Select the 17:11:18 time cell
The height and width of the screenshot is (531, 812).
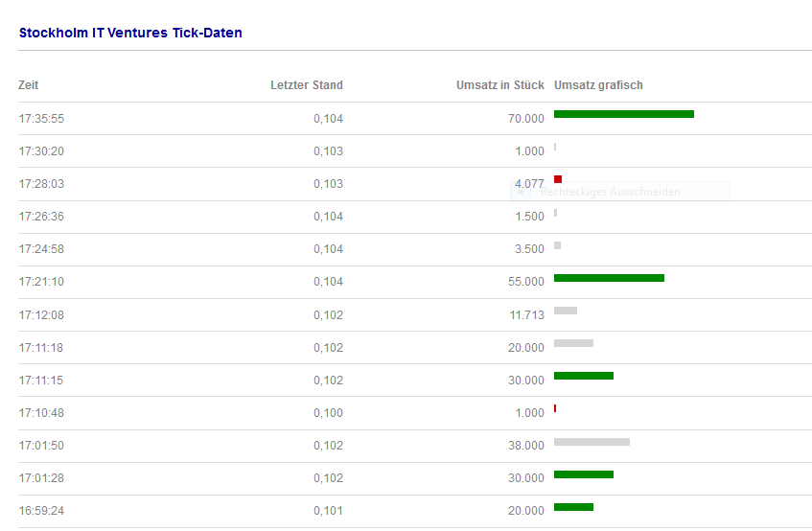41,347
